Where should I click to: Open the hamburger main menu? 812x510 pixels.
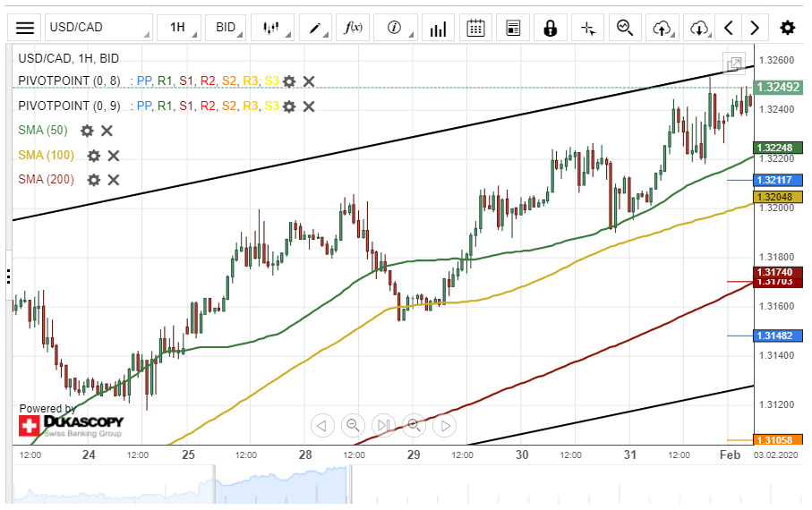tap(24, 28)
